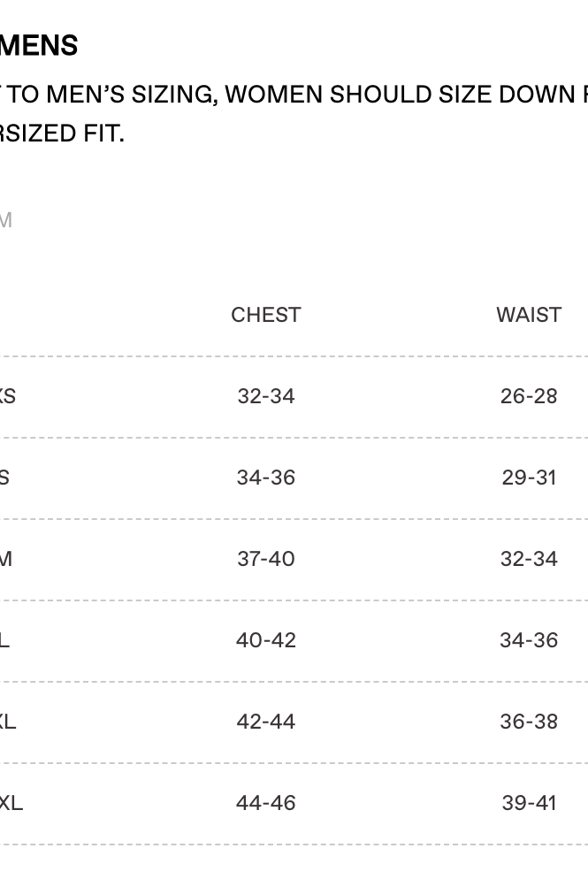Click chest measurement 40-42
The width and height of the screenshot is (588, 879).
point(265,640)
